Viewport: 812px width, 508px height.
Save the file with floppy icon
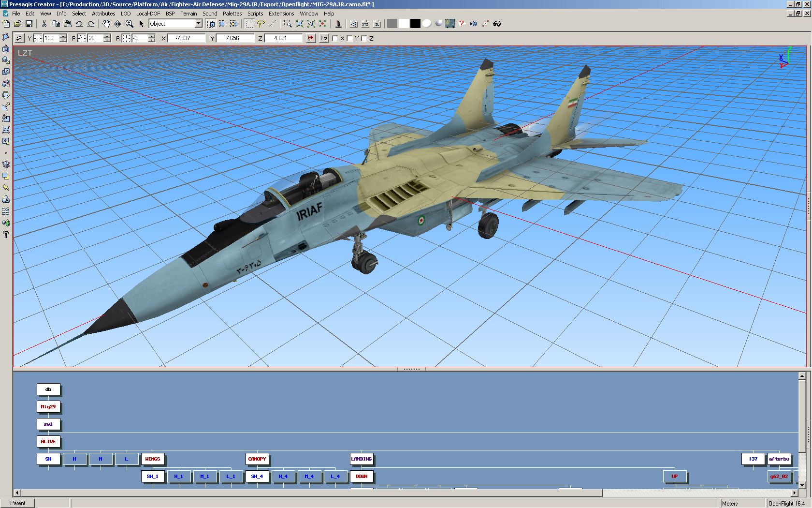pyautogui.click(x=29, y=24)
